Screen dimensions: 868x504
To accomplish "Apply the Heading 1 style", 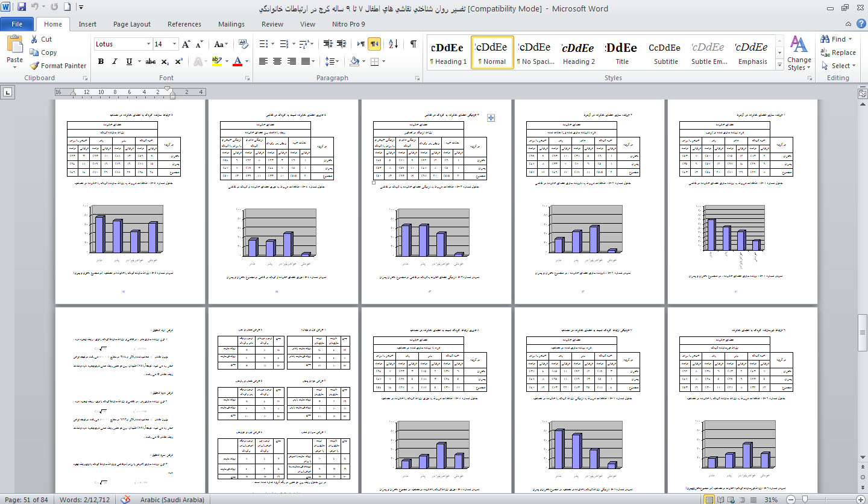I will pos(448,52).
